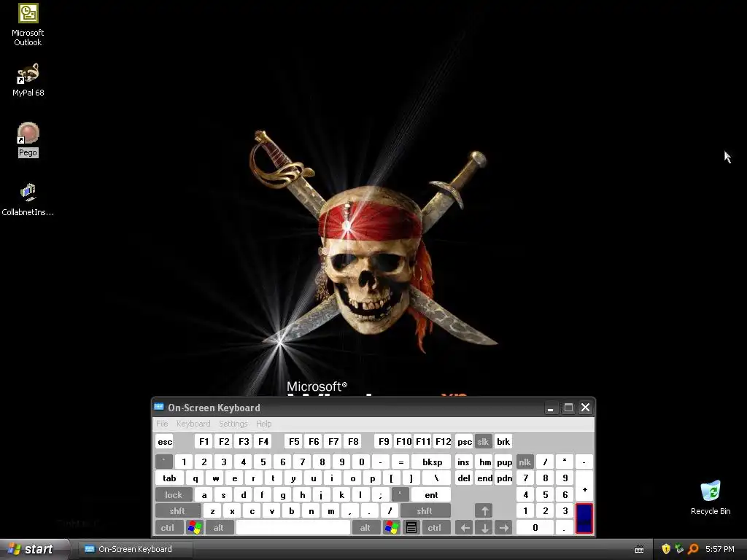The height and width of the screenshot is (560, 747).
Task: Click keyboard icon in taskbar tray area
Action: (x=639, y=550)
